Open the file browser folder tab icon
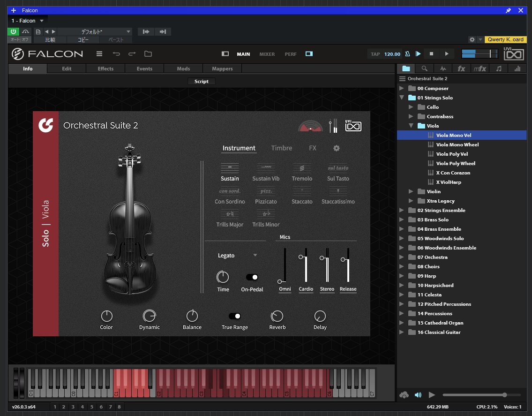Image resolution: width=532 pixels, height=416 pixels. [406, 68]
